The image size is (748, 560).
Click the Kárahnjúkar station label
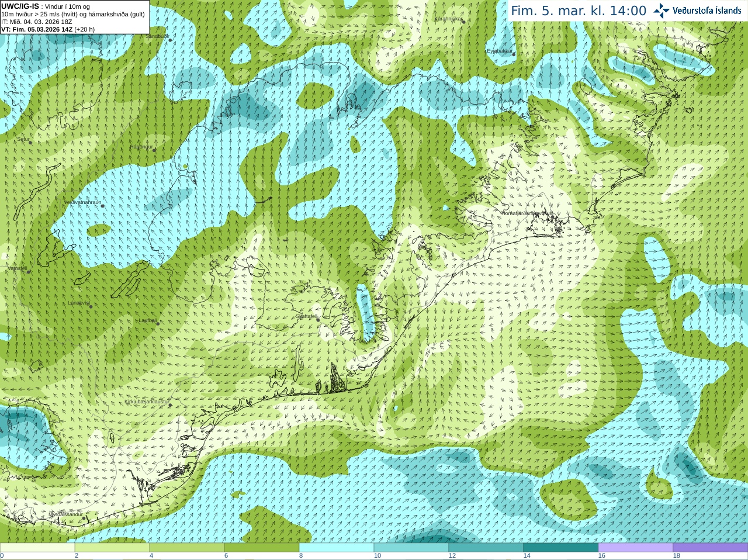[448, 19]
